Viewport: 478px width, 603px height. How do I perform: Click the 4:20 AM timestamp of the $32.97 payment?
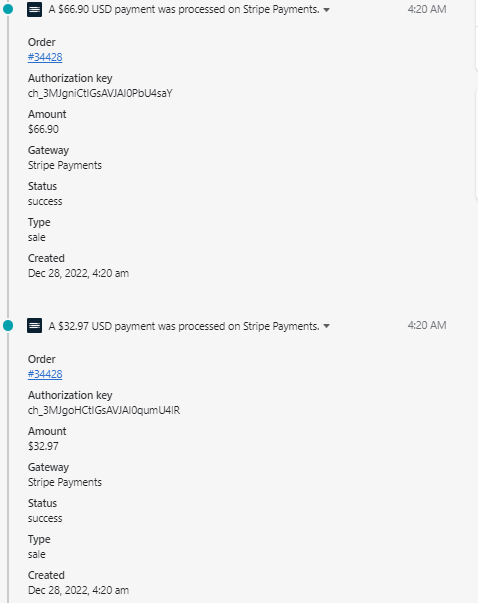click(x=427, y=325)
